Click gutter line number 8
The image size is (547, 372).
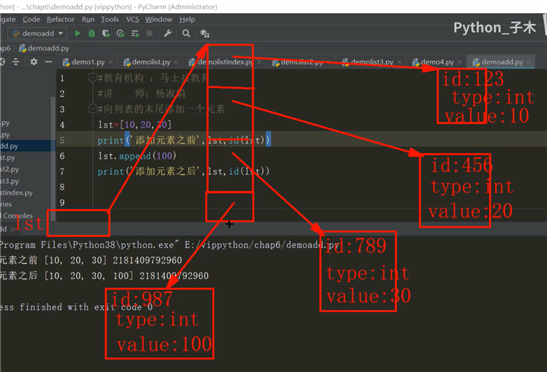62,187
